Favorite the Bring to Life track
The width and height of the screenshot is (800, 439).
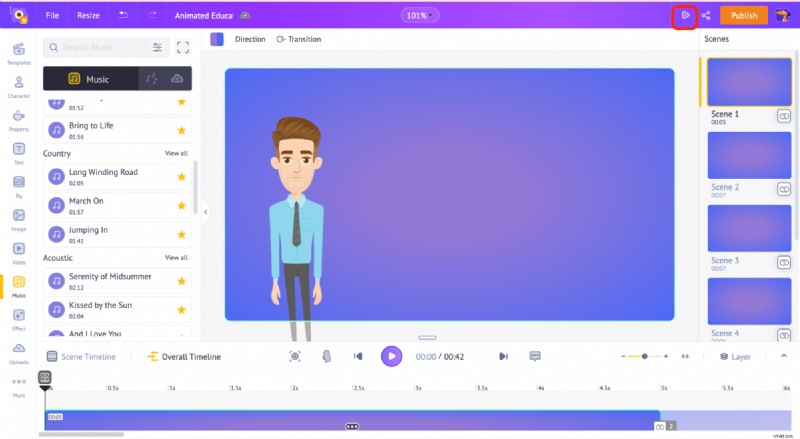(x=181, y=130)
